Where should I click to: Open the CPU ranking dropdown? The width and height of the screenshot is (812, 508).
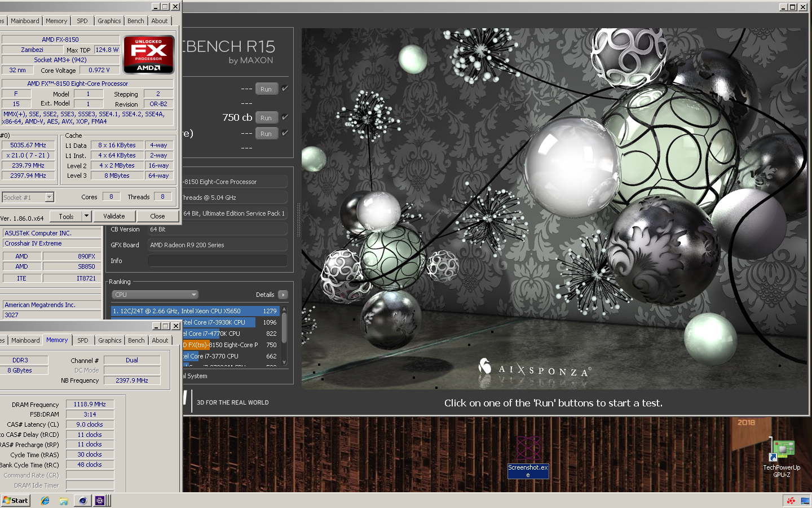(155, 295)
